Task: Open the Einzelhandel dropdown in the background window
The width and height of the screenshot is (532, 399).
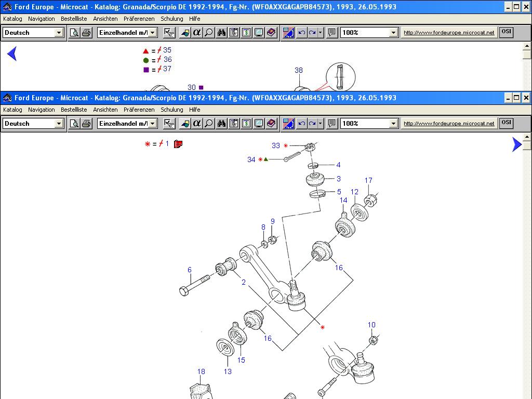Action: point(153,33)
